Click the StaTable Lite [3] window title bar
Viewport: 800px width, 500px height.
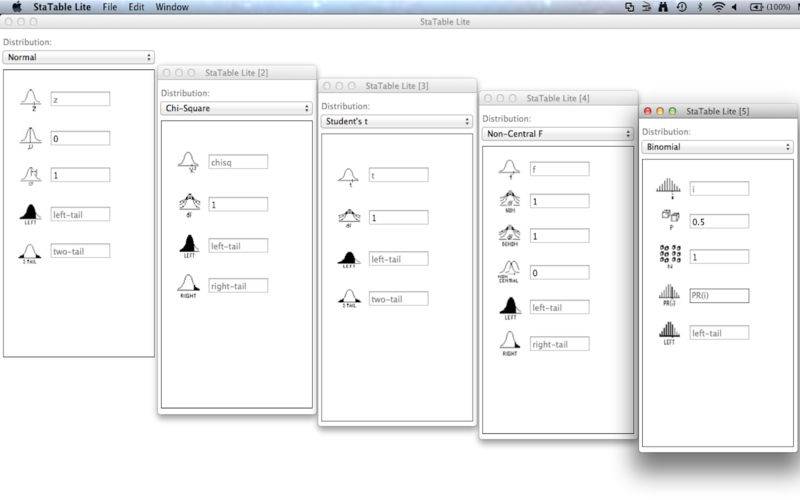click(397, 86)
